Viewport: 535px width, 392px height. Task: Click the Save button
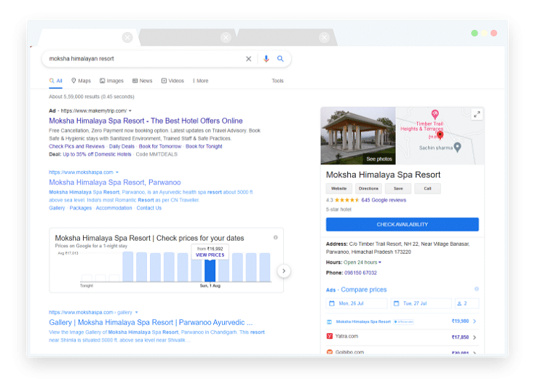click(398, 188)
